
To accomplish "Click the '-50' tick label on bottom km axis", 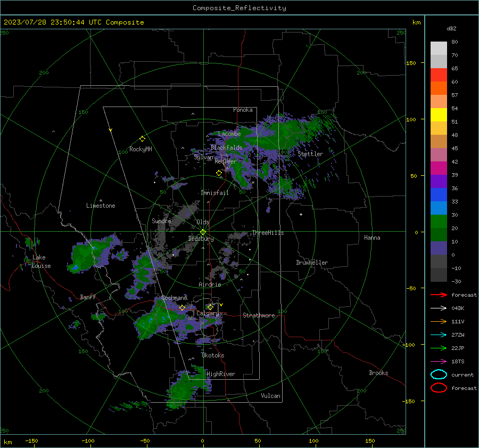I will pyautogui.click(x=145, y=441).
